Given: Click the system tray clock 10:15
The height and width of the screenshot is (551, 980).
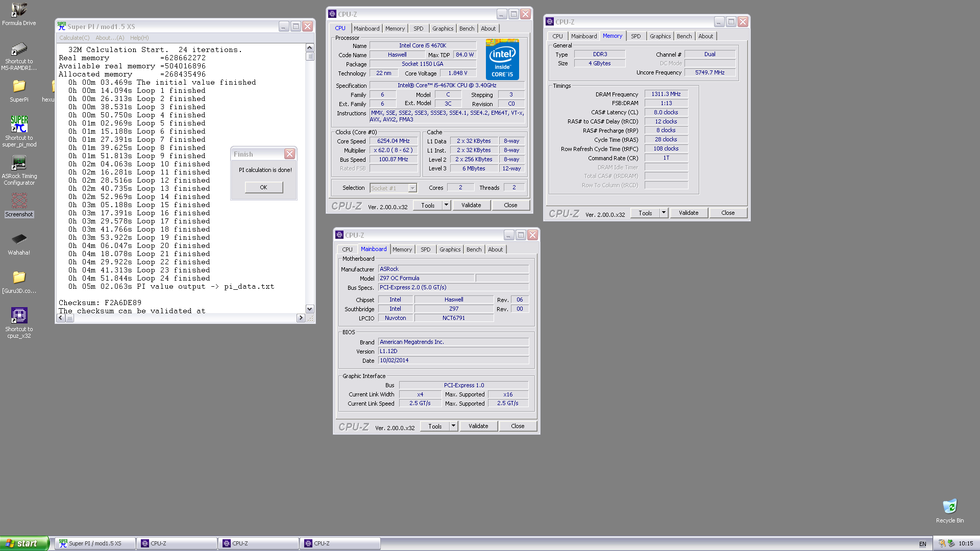Looking at the screenshot, I should pos(966,544).
